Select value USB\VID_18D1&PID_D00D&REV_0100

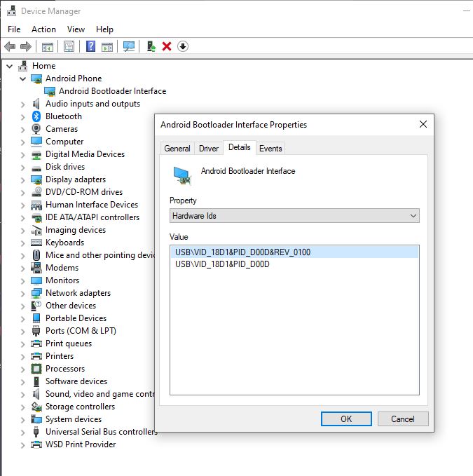(294, 252)
